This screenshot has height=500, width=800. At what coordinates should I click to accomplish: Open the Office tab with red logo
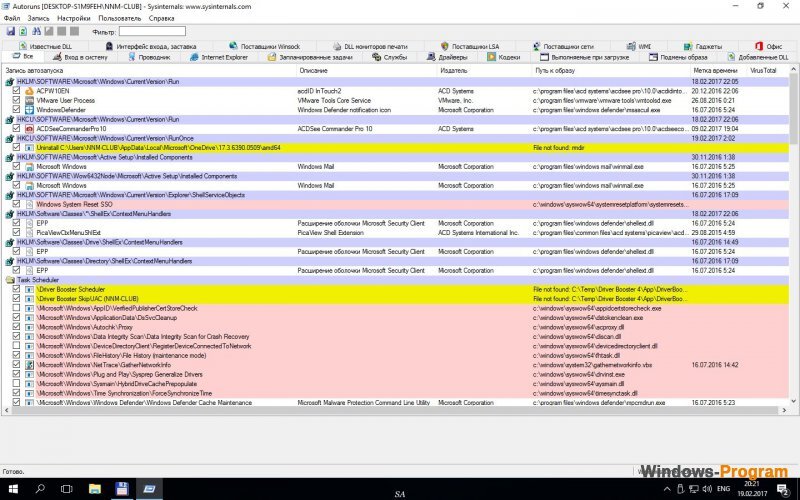(x=768, y=46)
